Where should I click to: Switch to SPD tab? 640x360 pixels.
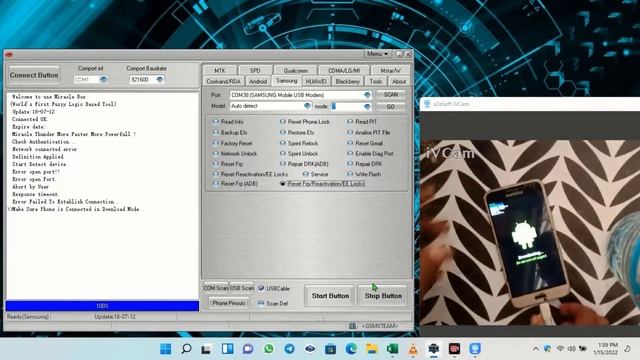point(255,70)
